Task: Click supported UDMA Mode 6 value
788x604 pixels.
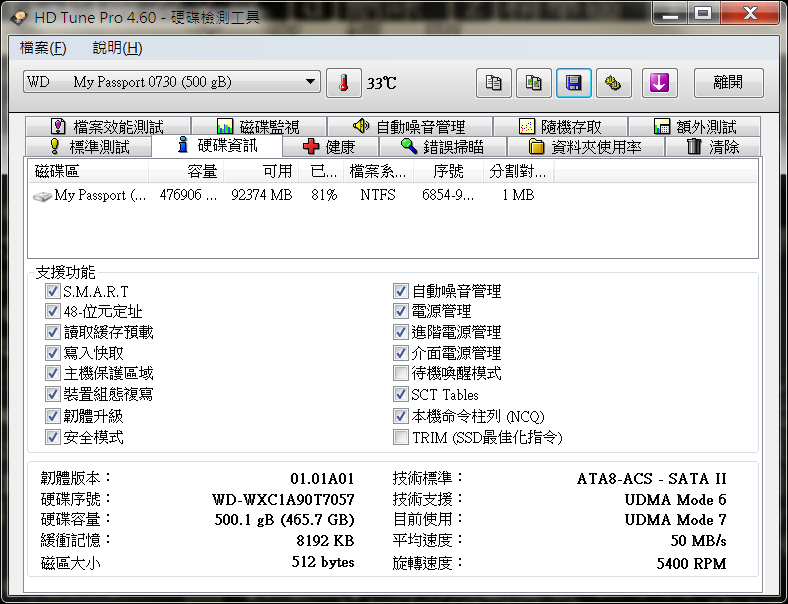Action: (x=675, y=499)
